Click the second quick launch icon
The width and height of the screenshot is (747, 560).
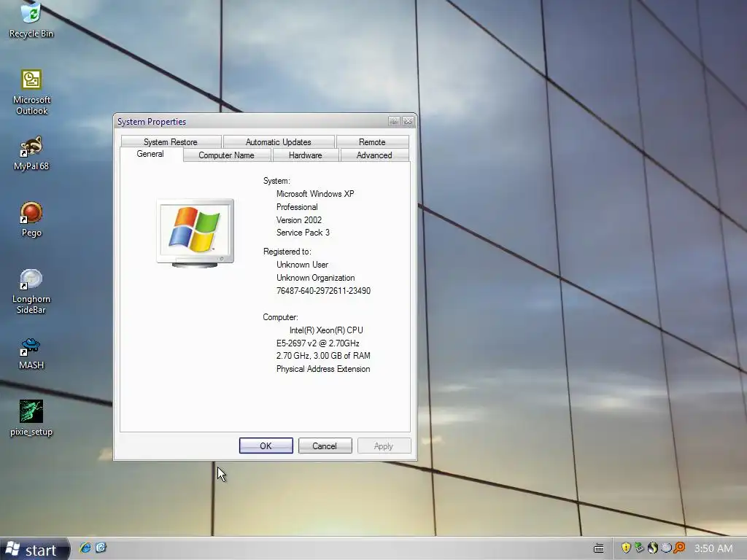pos(101,548)
